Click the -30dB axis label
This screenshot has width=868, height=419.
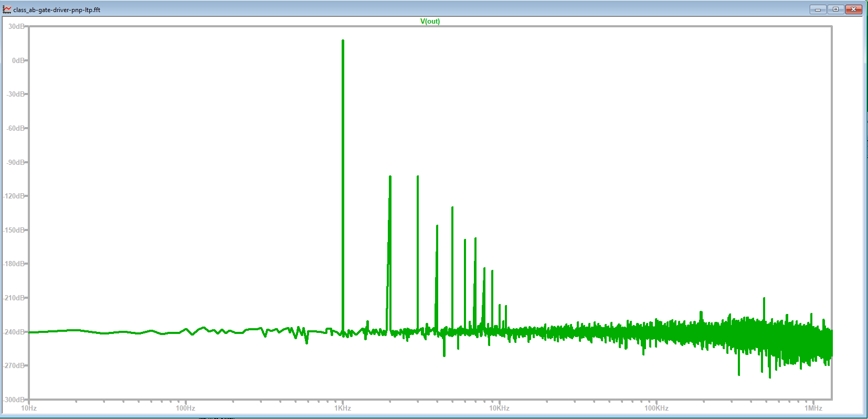click(x=15, y=95)
